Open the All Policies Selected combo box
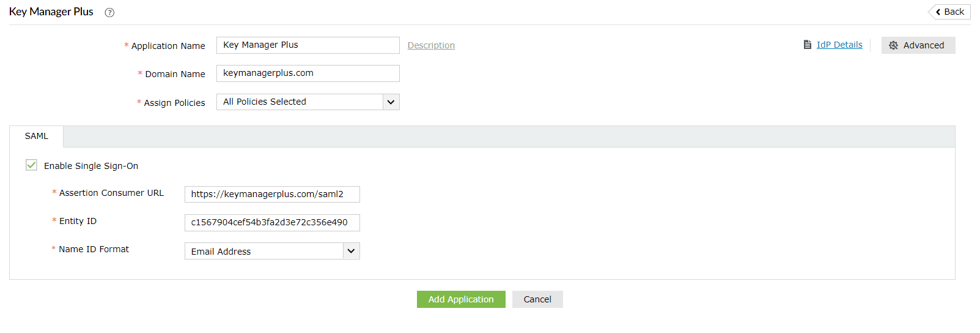This screenshot has width=980, height=333. click(x=300, y=102)
